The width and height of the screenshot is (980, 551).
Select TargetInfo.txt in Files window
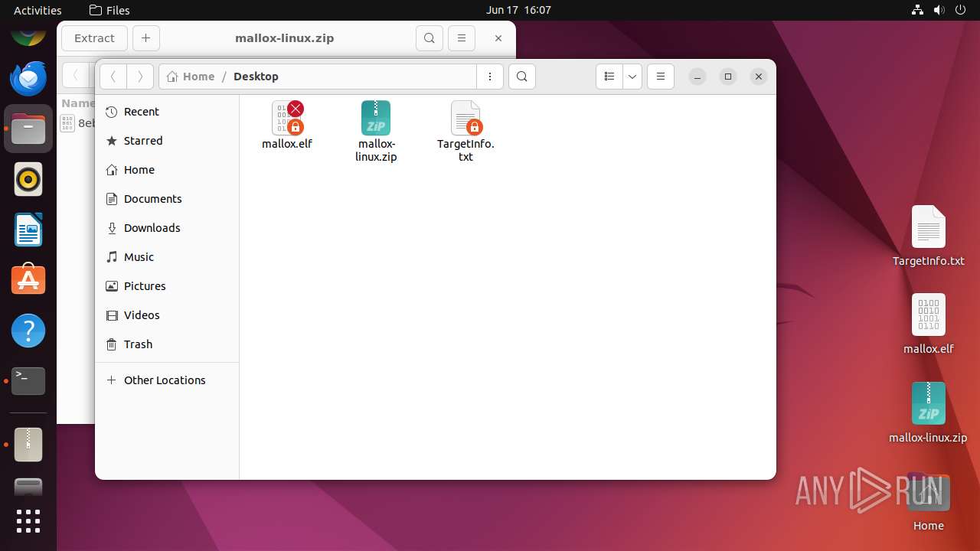click(x=465, y=132)
